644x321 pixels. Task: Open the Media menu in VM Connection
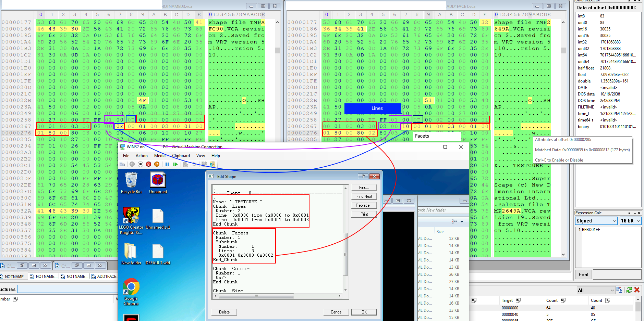click(160, 156)
